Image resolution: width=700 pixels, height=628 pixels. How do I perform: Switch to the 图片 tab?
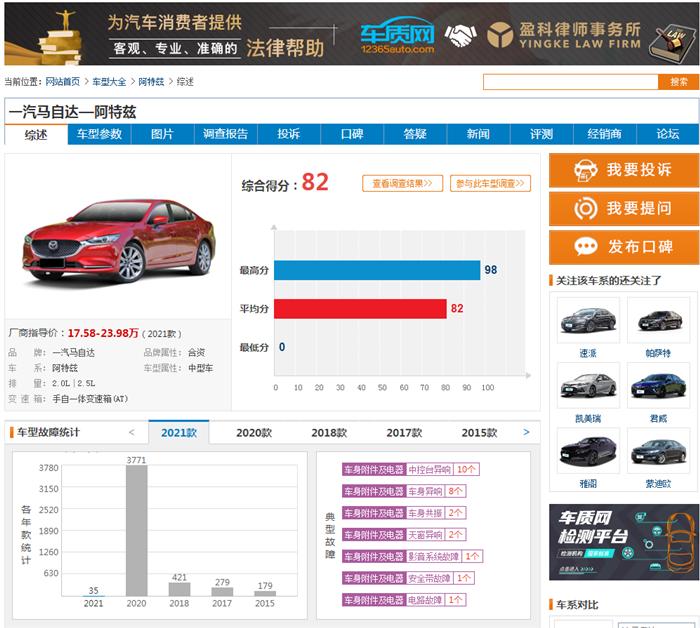(x=162, y=134)
